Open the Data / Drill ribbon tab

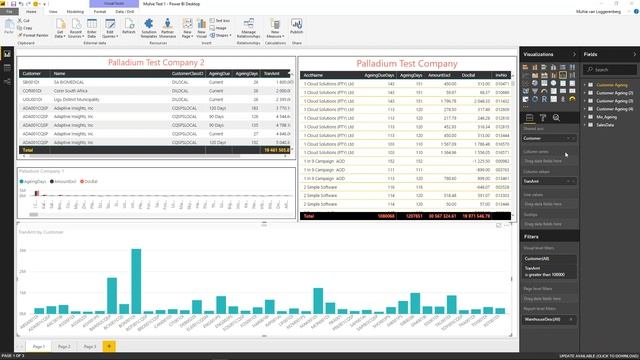(124, 12)
